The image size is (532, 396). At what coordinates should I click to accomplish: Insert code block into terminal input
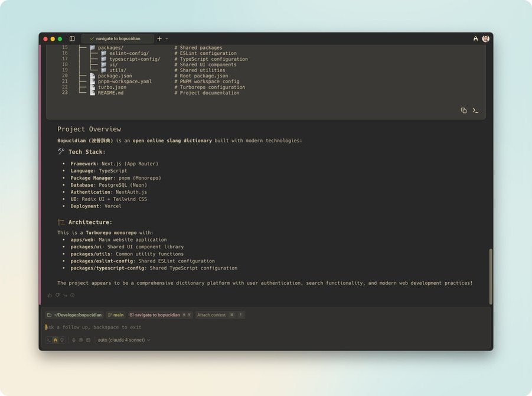[x=475, y=111]
